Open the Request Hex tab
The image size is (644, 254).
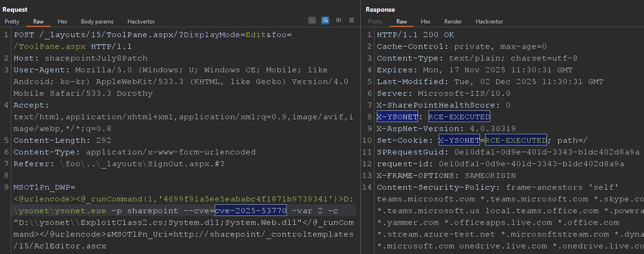[x=62, y=22]
